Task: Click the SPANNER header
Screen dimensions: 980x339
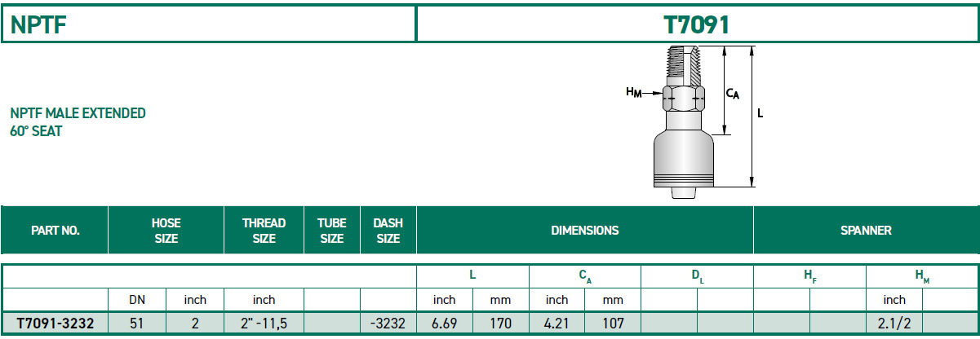Action: pos(866,231)
